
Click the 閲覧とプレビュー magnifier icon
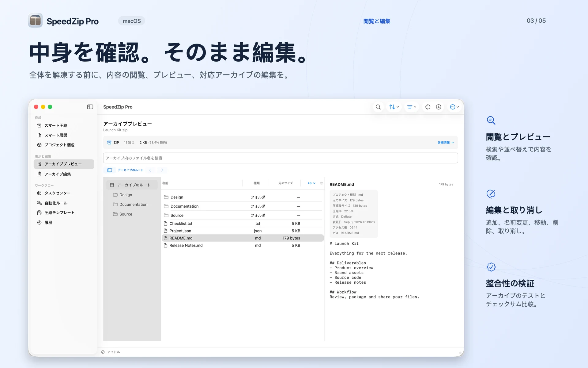click(491, 120)
